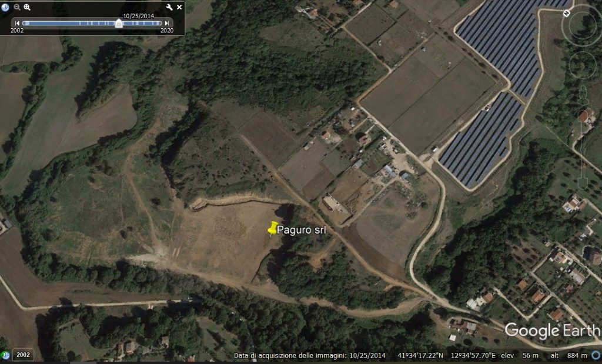Click the time slider handle at 10/25/2014

pos(119,24)
